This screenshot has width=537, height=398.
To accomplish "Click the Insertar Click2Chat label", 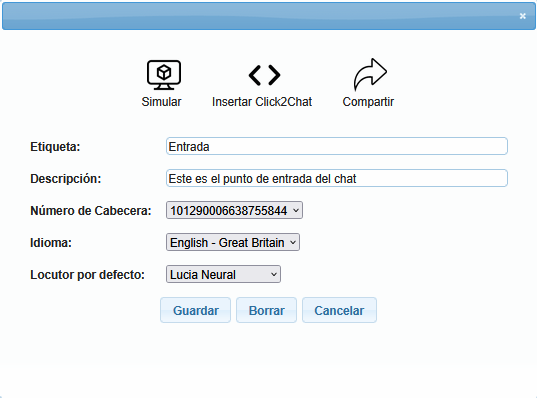I will click(262, 102).
